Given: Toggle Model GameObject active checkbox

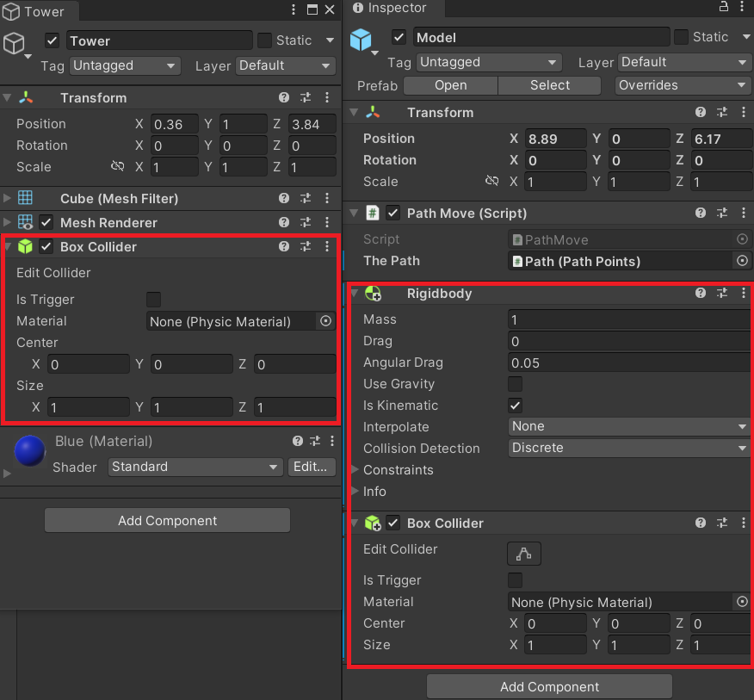Looking at the screenshot, I should tap(399, 37).
